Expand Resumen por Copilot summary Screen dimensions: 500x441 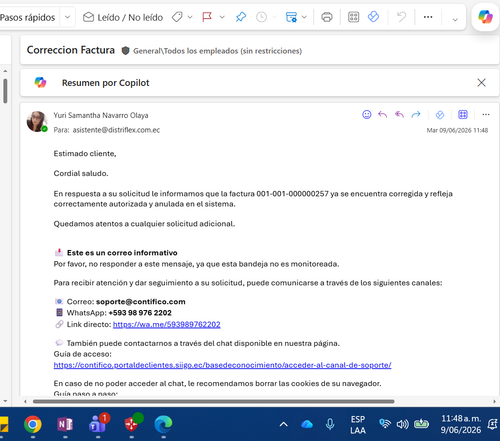pyautogui.click(x=105, y=83)
